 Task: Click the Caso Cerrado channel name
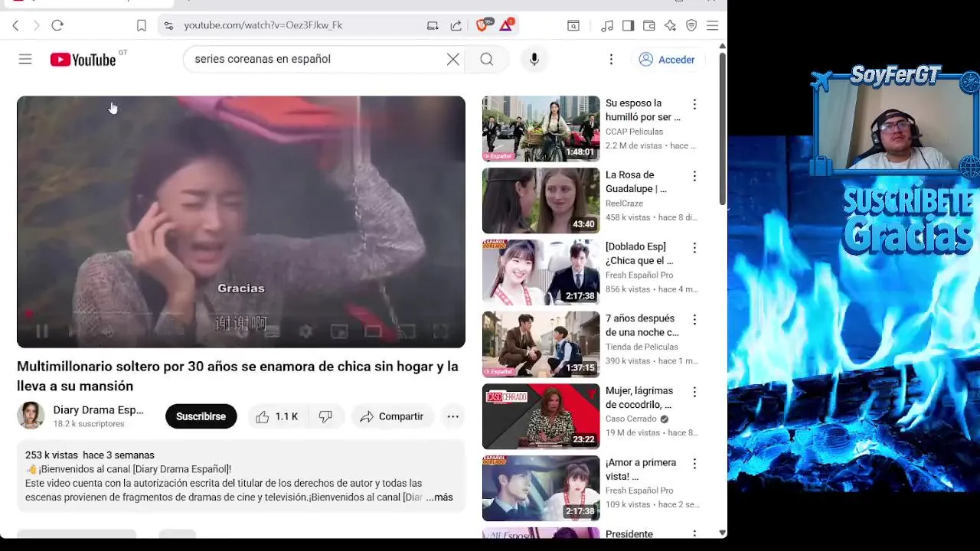pyautogui.click(x=631, y=419)
